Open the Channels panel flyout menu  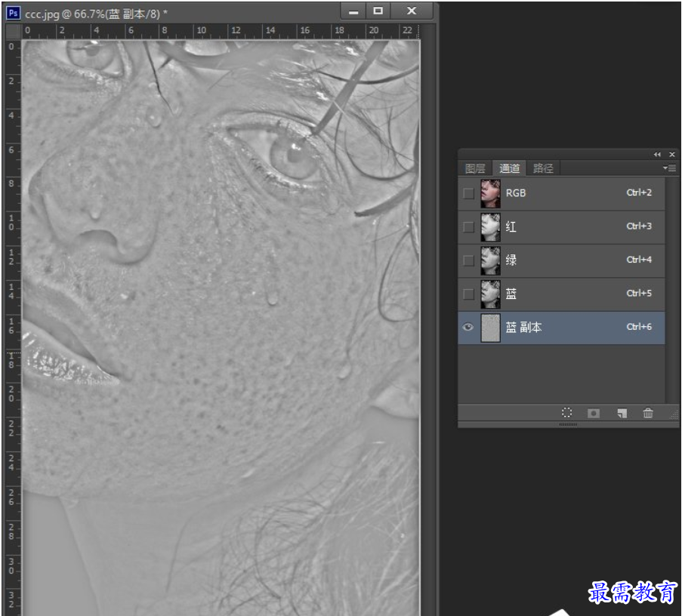click(669, 168)
